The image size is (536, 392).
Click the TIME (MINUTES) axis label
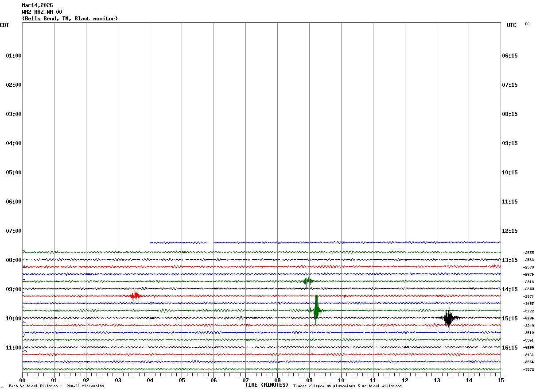(267, 385)
